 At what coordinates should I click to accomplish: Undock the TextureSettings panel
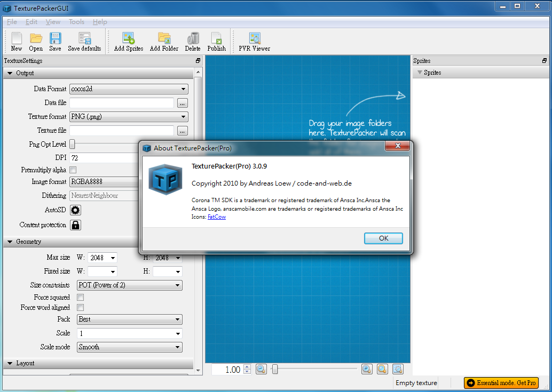(198, 61)
